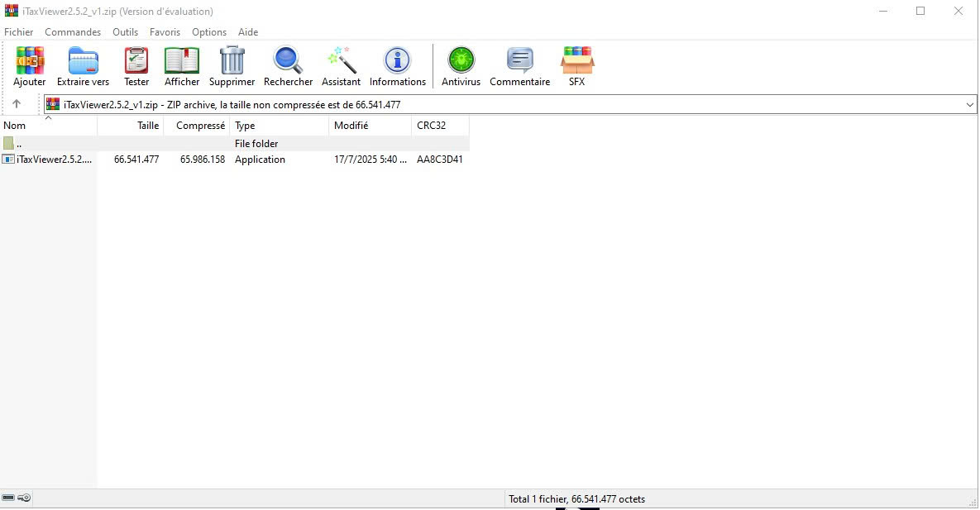Go up one folder level arrow
This screenshot has height=510, width=980.
tap(17, 104)
